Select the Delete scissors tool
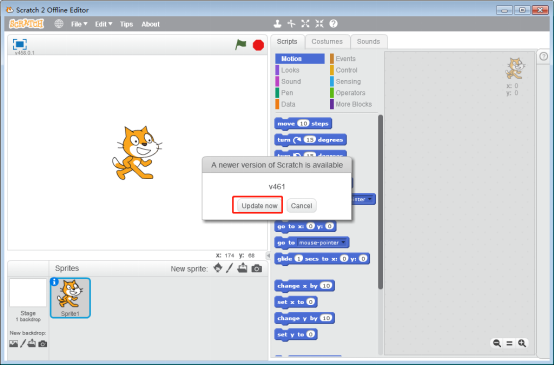Screen dimensions: 554x365 (291, 24)
